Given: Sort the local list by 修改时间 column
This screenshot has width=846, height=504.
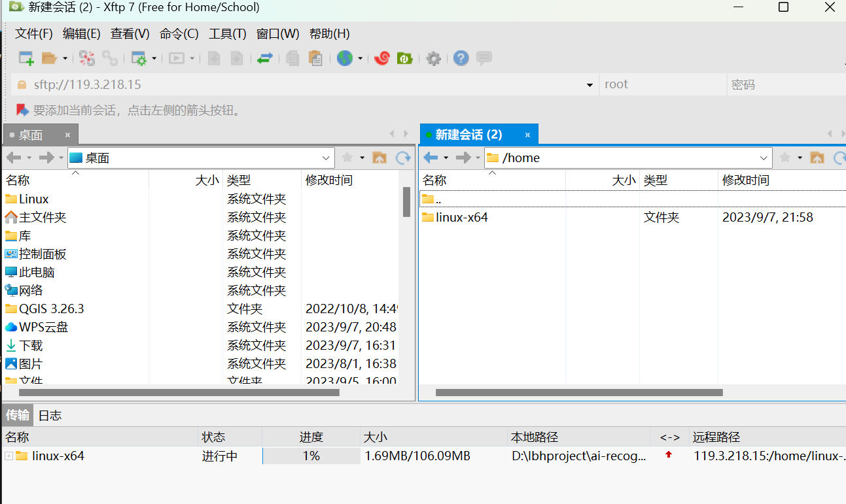Looking at the screenshot, I should (x=350, y=180).
